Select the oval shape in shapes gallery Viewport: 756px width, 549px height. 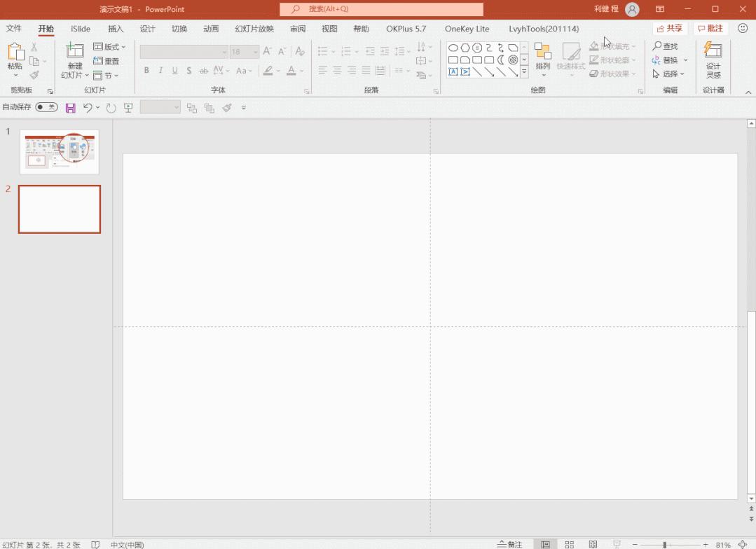(453, 48)
